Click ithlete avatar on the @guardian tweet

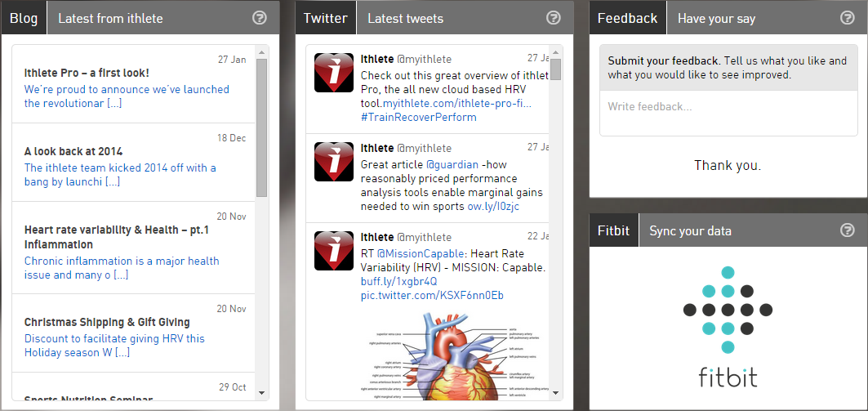pyautogui.click(x=334, y=162)
